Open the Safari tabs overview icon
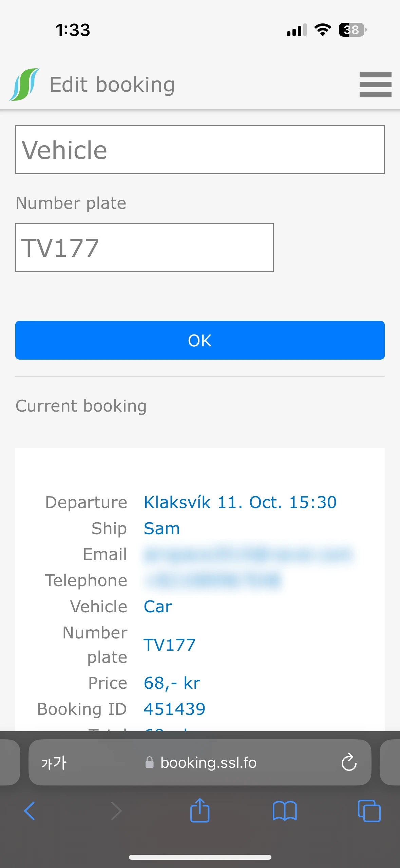Image resolution: width=400 pixels, height=868 pixels. (x=369, y=811)
